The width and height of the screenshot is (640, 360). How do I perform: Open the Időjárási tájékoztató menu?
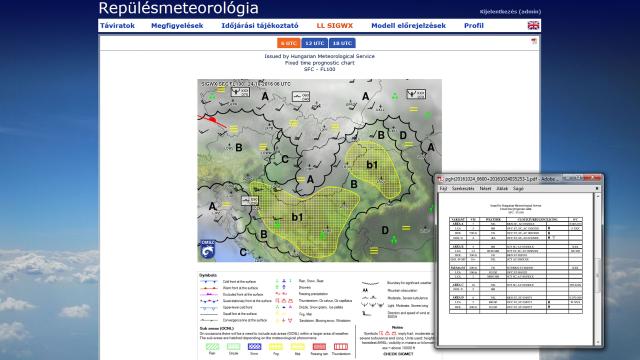tap(260, 25)
